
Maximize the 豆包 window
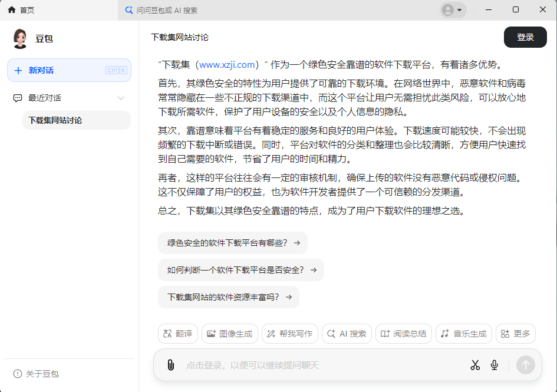(516, 10)
